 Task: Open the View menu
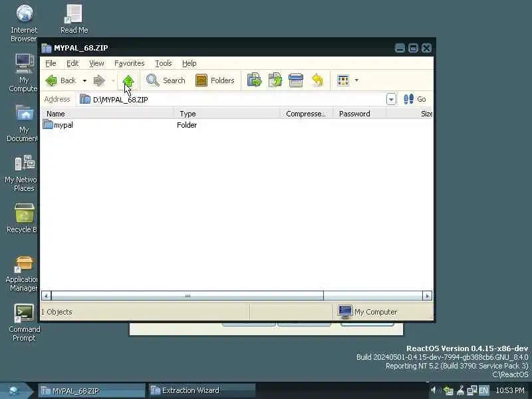pyautogui.click(x=96, y=63)
